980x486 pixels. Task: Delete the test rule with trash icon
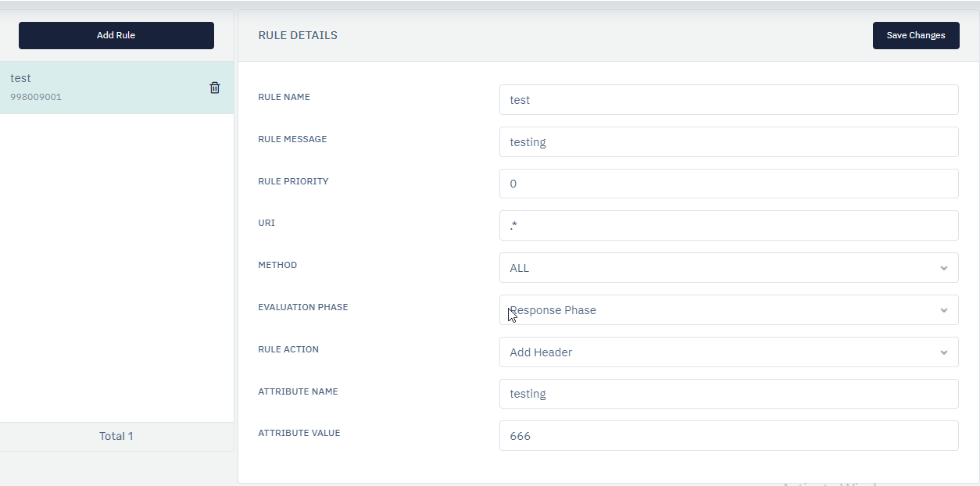[x=215, y=88]
